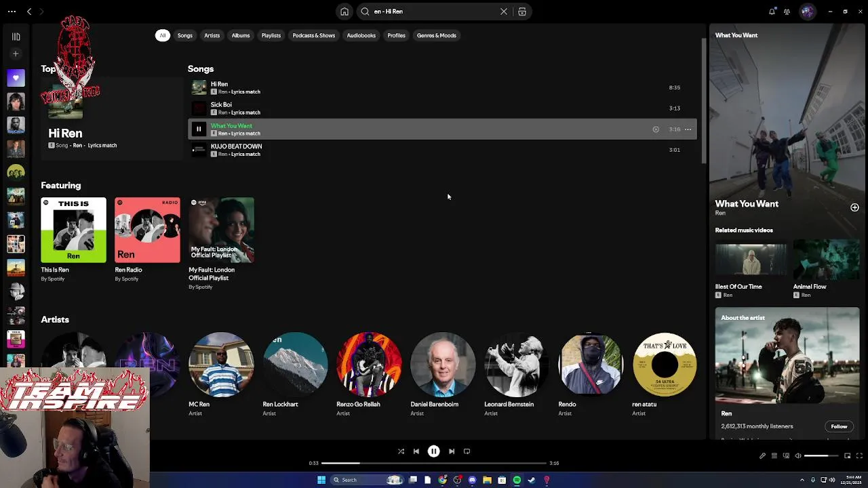Add What You Want row to library

pos(656,129)
